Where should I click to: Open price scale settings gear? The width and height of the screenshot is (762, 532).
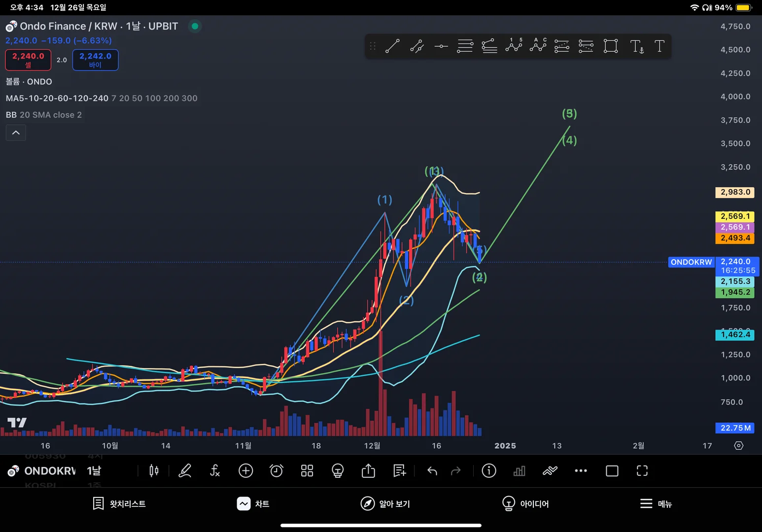click(738, 446)
